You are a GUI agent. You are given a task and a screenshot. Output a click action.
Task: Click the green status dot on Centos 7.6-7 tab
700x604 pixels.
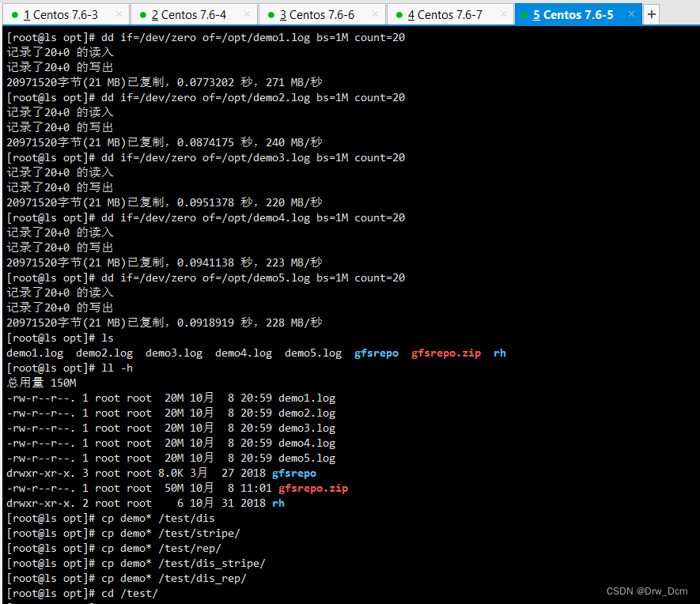(x=399, y=15)
